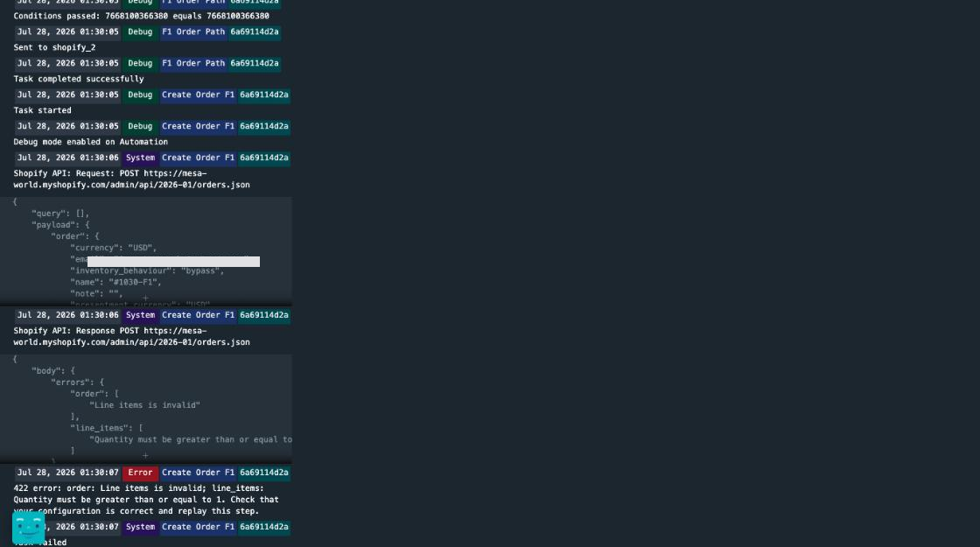Click Create Order F1 tag above API Request
The width and height of the screenshot is (980, 547).
point(198,158)
